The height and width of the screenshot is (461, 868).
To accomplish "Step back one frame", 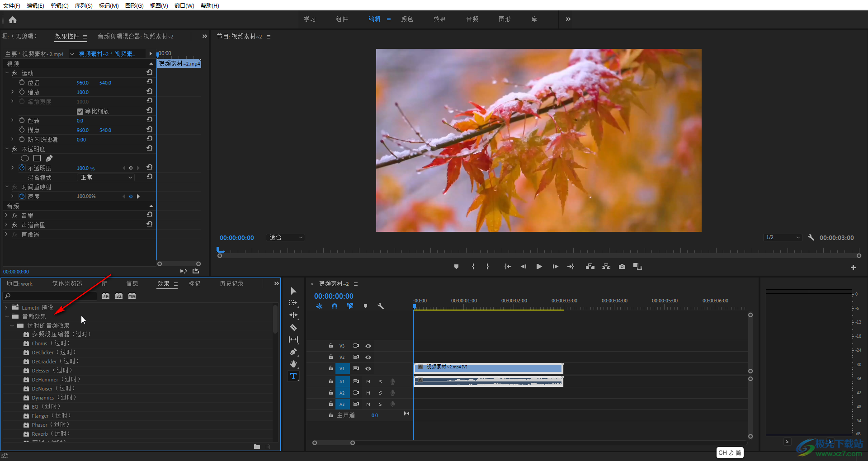I will 524,267.
